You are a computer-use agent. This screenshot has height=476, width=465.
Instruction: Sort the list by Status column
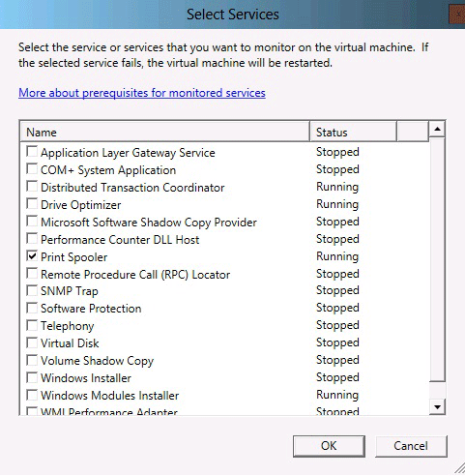[x=353, y=132]
